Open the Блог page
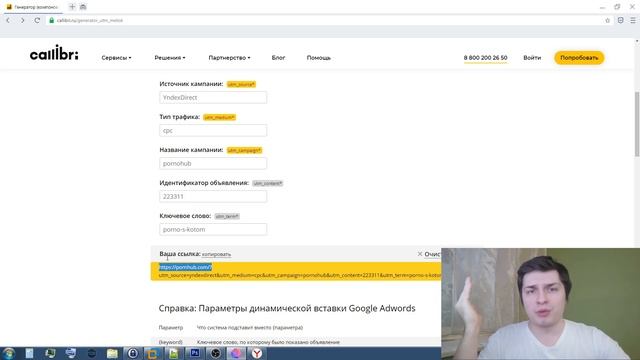Viewport: 640px width, 360px height. coord(278,58)
